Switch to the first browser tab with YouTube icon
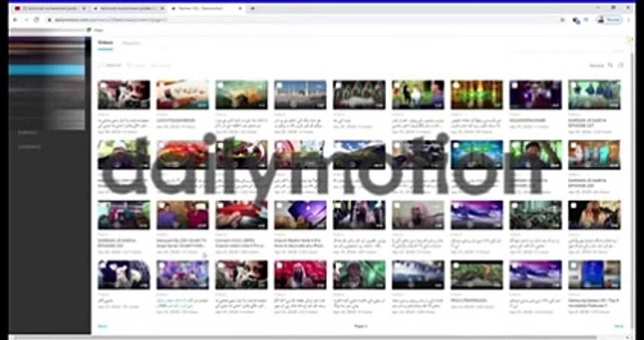 tap(50, 8)
